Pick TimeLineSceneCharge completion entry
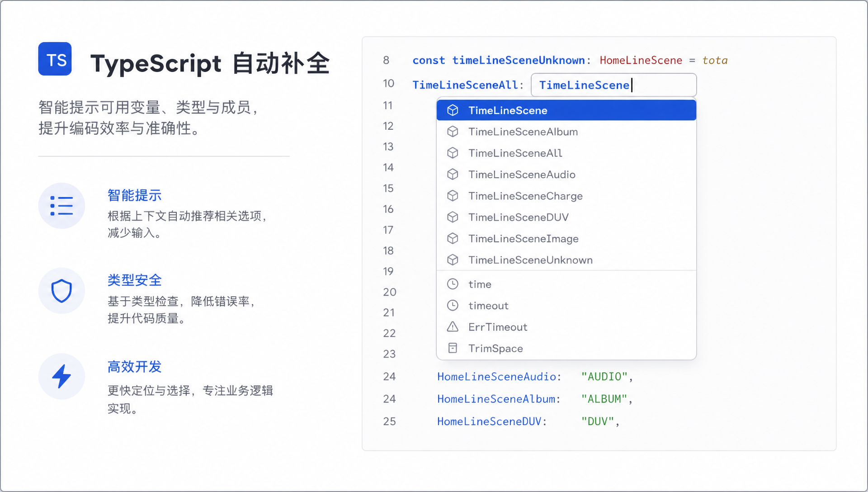Viewport: 868px width, 492px height. tap(566, 196)
